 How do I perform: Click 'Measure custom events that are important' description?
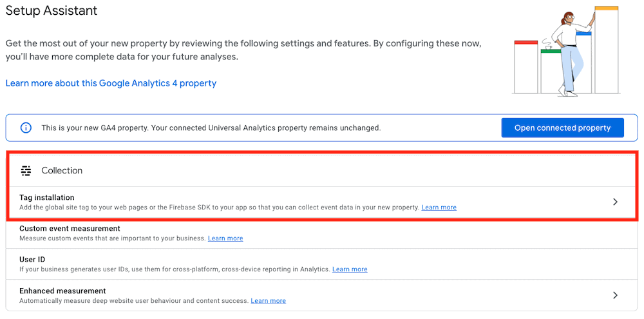pyautogui.click(x=112, y=238)
